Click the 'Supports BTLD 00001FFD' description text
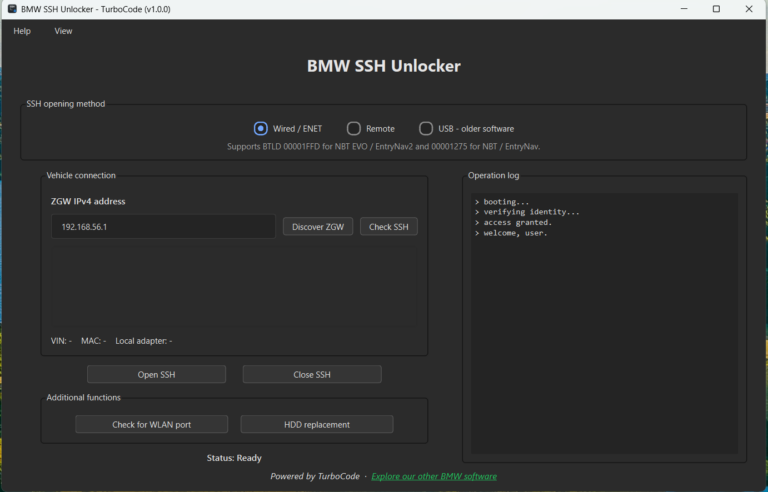768x492 pixels. click(384, 147)
